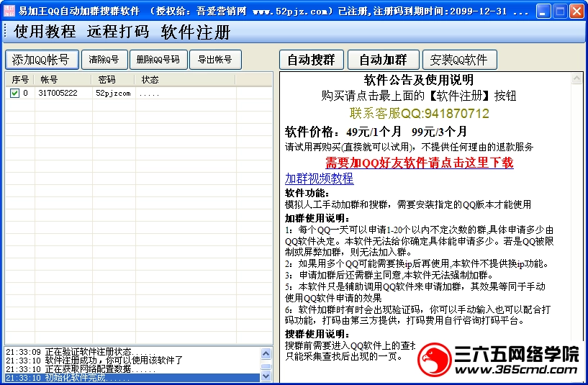Click the log panel scrollbar thumb
Screen dimensions: 588x385
pyautogui.click(x=266, y=366)
